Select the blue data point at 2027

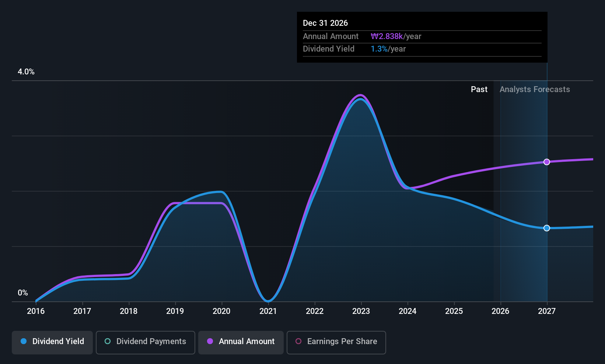pyautogui.click(x=547, y=228)
